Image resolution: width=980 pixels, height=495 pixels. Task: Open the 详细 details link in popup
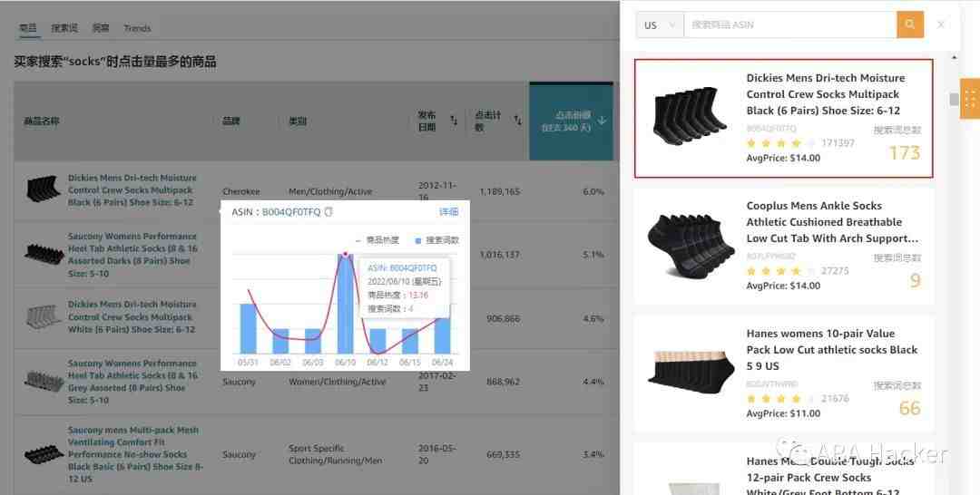448,211
